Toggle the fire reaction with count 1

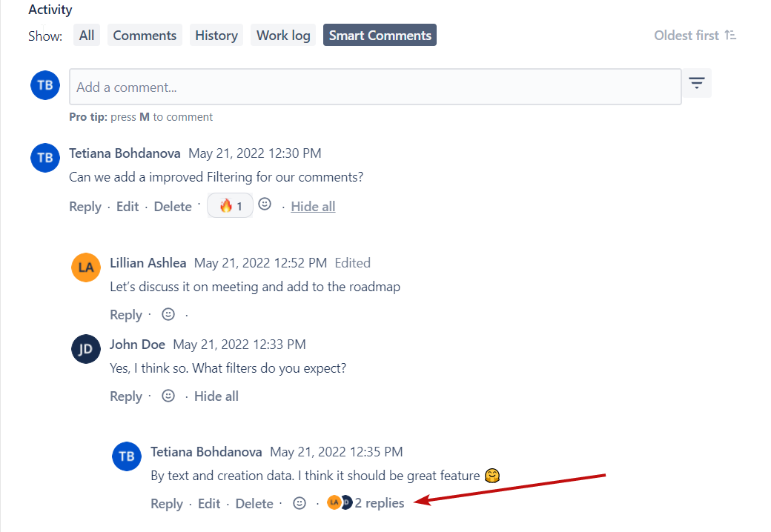pyautogui.click(x=231, y=206)
